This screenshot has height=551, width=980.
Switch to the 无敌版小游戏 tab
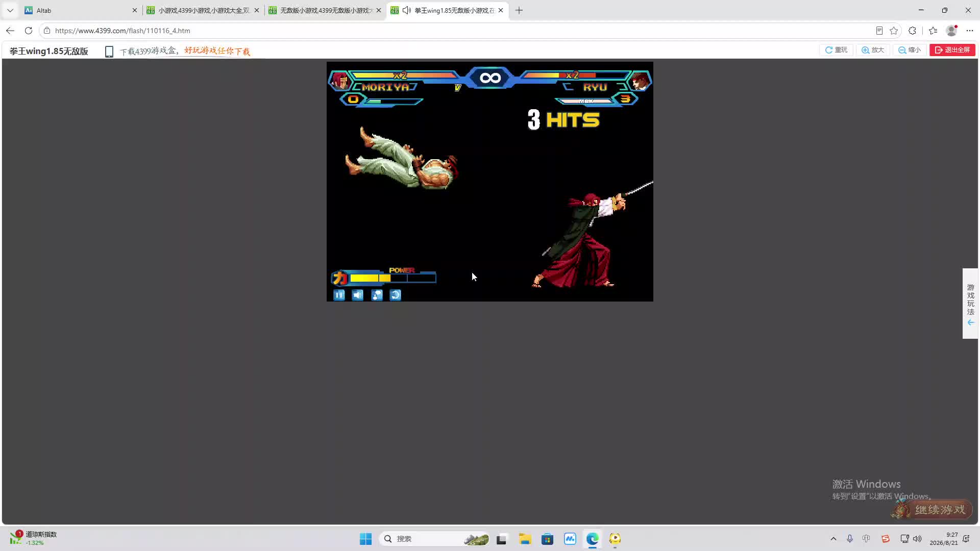pos(326,10)
